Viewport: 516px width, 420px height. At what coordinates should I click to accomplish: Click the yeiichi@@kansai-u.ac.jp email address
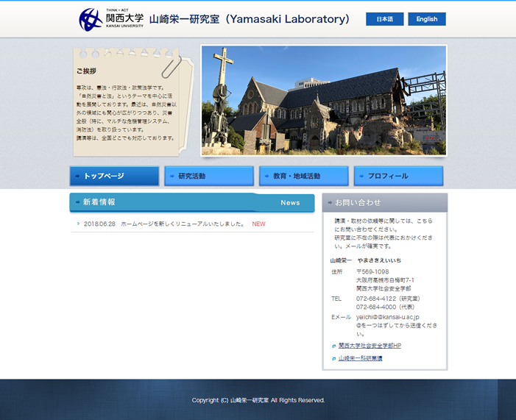coord(387,317)
